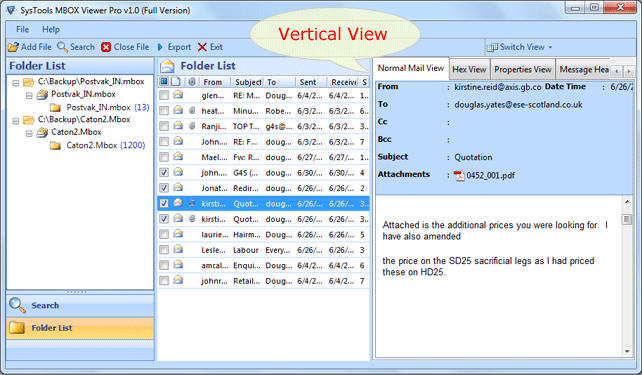
Task: Check the Ranji... TOP T... email checkbox
Action: 164,126
